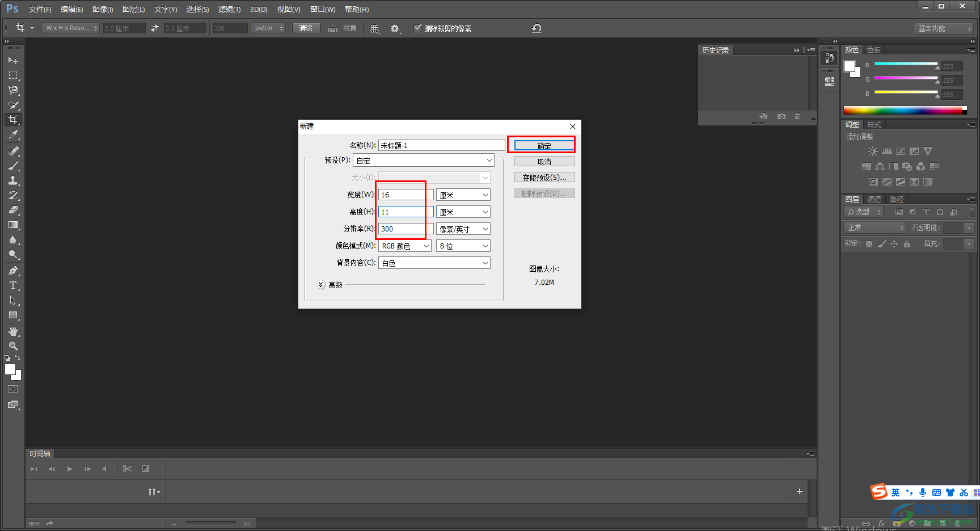This screenshot has height=531, width=980.
Task: Toggle Quick Mask mode
Action: coord(13,389)
